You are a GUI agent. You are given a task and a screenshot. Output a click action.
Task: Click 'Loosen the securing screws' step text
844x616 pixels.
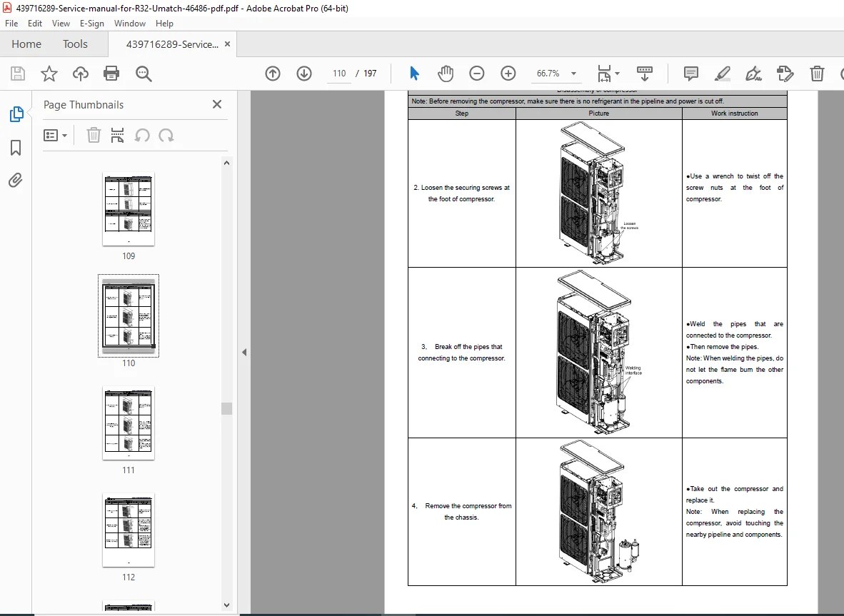point(462,193)
